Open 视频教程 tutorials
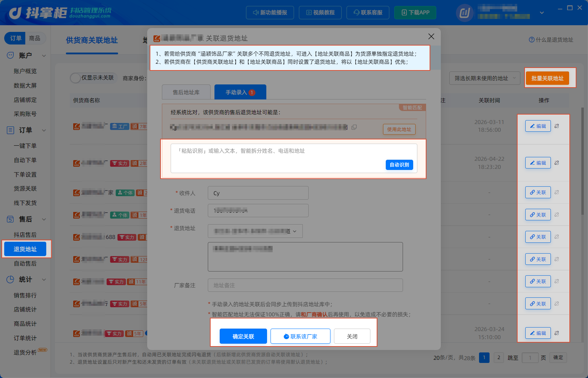The image size is (588, 378). (320, 13)
